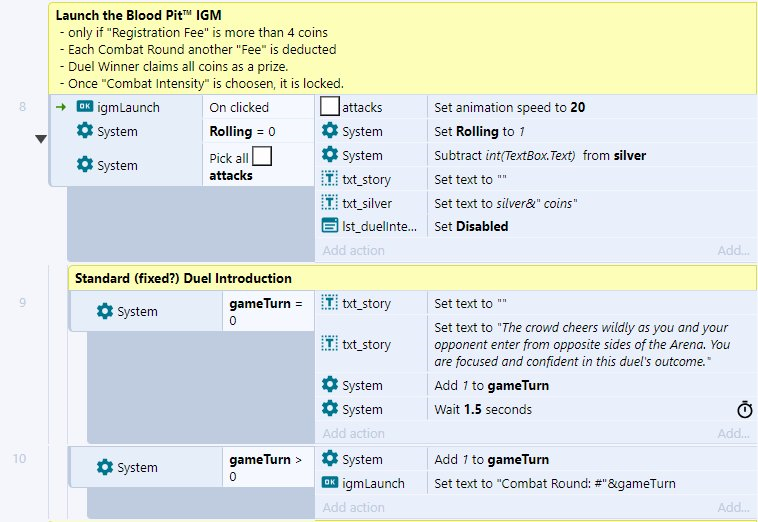Select the Launch the Blood Pit IGM comment
758x522 pixels.
pos(403,49)
